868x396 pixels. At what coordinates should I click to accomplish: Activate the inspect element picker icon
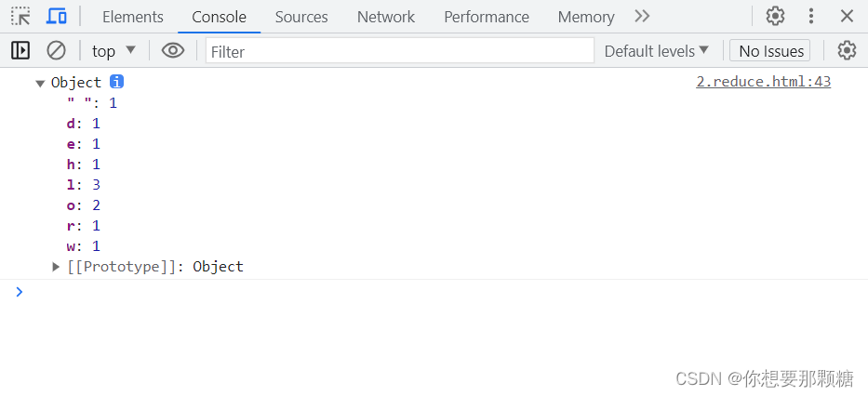click(x=21, y=16)
